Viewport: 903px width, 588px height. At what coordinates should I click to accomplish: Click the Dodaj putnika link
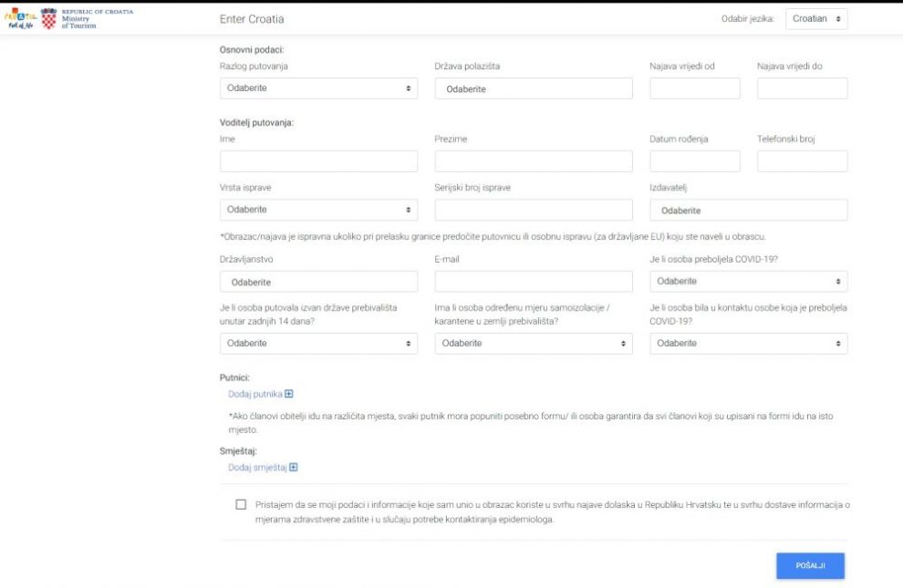click(254, 394)
